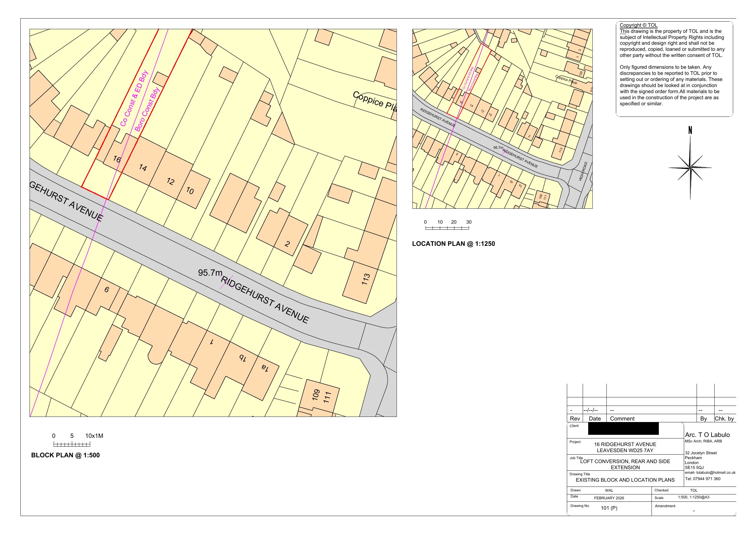Screen dimensions: 756x534
Task: Click the block plan scale bar
Action: [72, 445]
